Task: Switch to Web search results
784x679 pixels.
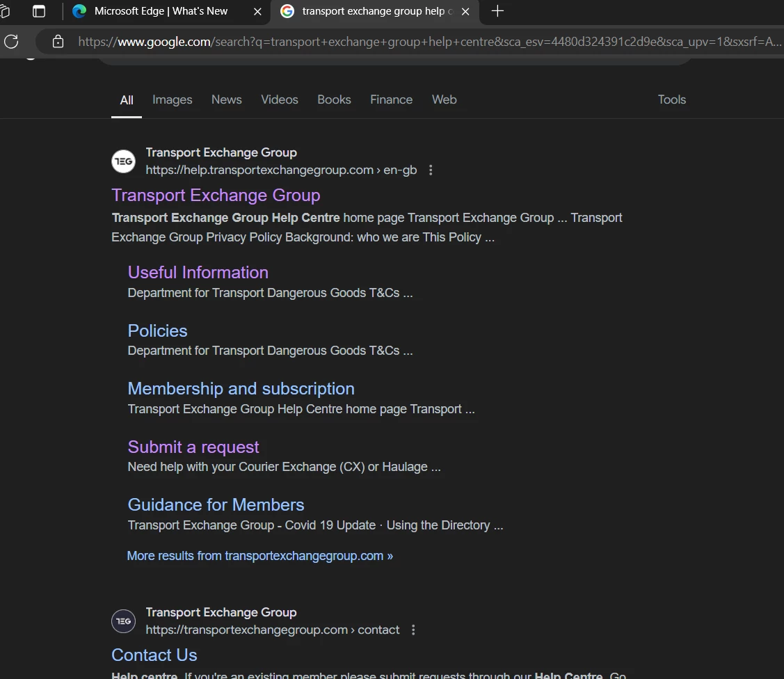Action: point(444,99)
